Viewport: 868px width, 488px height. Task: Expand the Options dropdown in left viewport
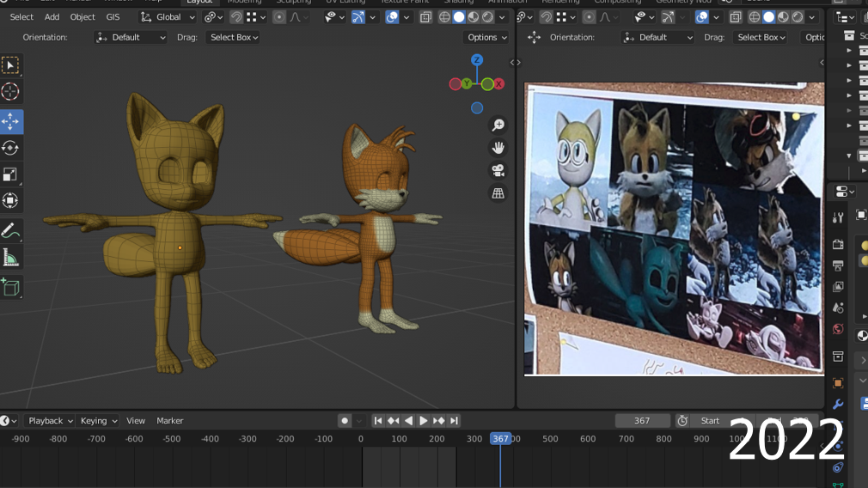coord(486,37)
